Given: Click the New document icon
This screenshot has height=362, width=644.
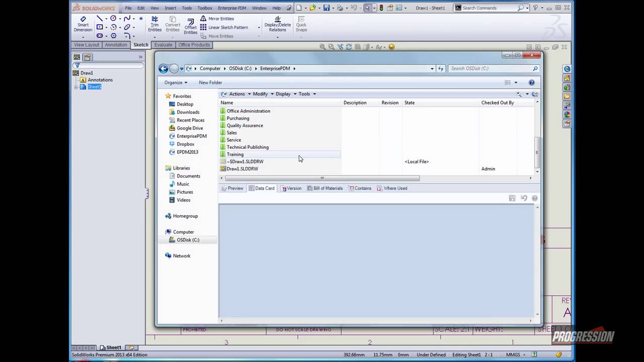Looking at the screenshot, I should tap(299, 8).
